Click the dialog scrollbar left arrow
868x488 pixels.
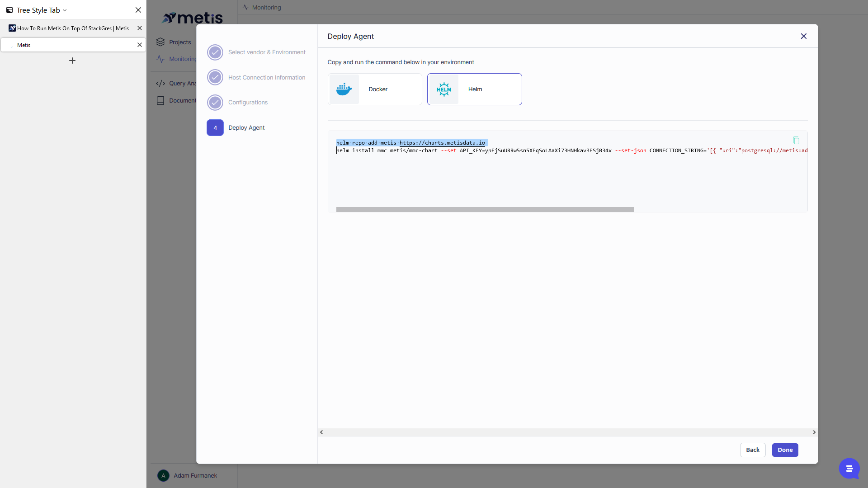(x=321, y=432)
